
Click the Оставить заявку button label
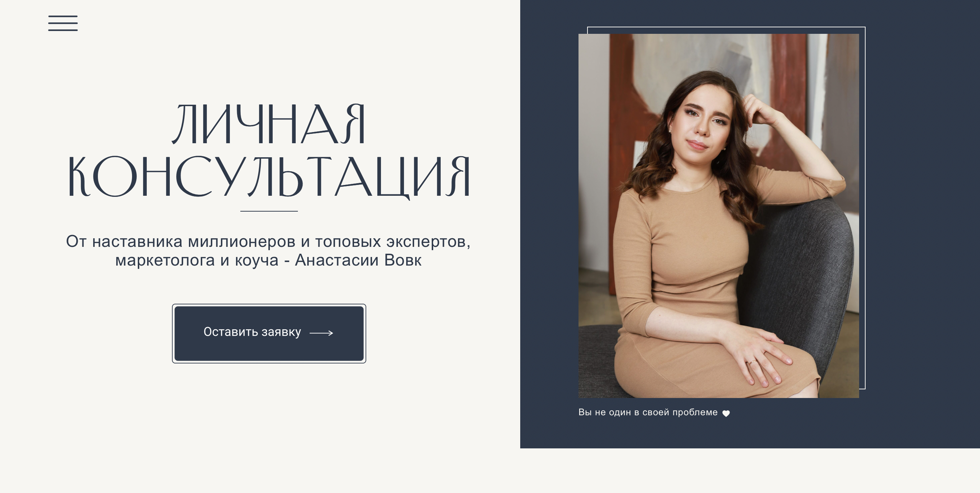(x=252, y=332)
